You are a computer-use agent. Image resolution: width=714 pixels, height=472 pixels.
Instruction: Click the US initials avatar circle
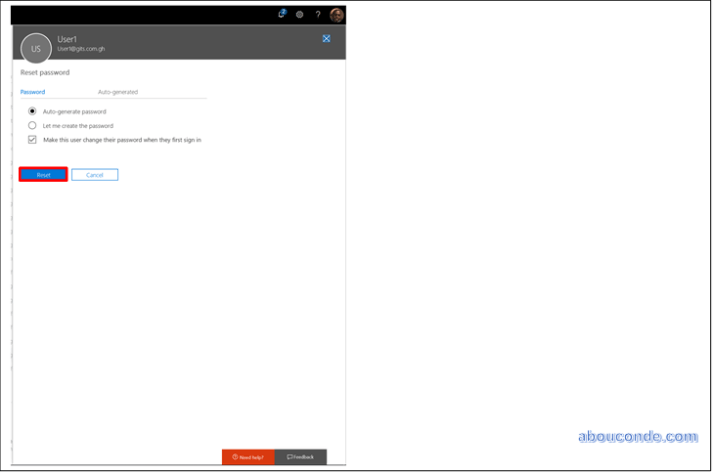click(36, 48)
